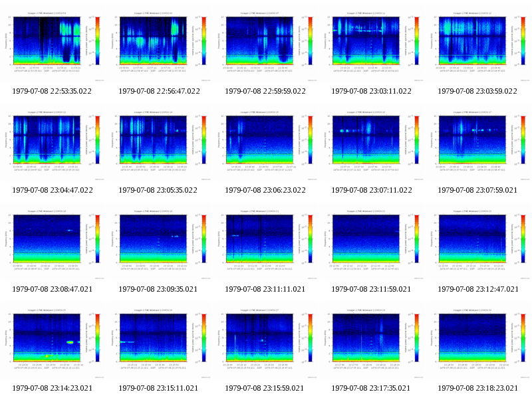Click the caption '1979-07-08 23:15:59.021'
This screenshot has height=396, width=532.
[x=264, y=388]
